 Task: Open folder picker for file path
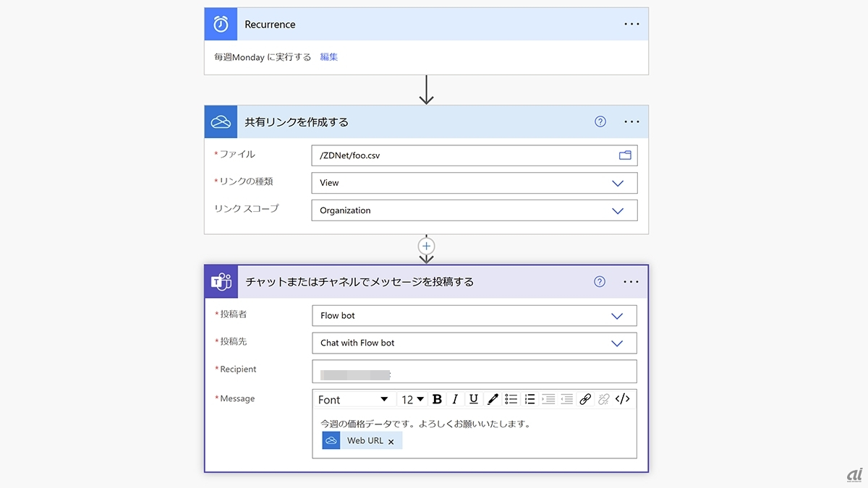coord(625,155)
